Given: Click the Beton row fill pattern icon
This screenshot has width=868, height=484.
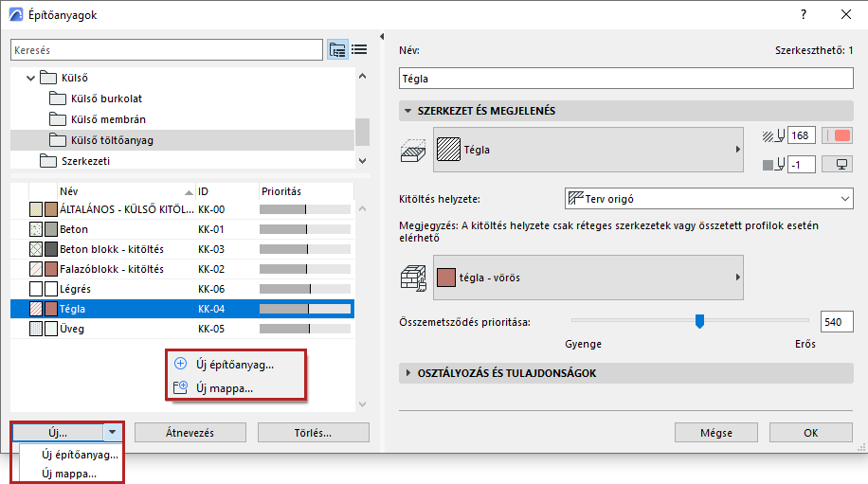Looking at the screenshot, I should coord(36,229).
